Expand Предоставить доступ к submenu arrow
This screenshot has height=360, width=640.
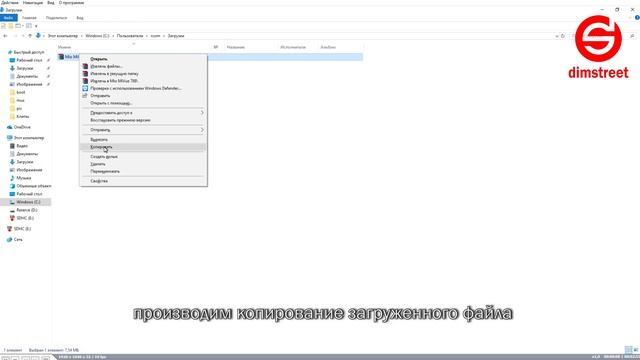pyautogui.click(x=202, y=113)
